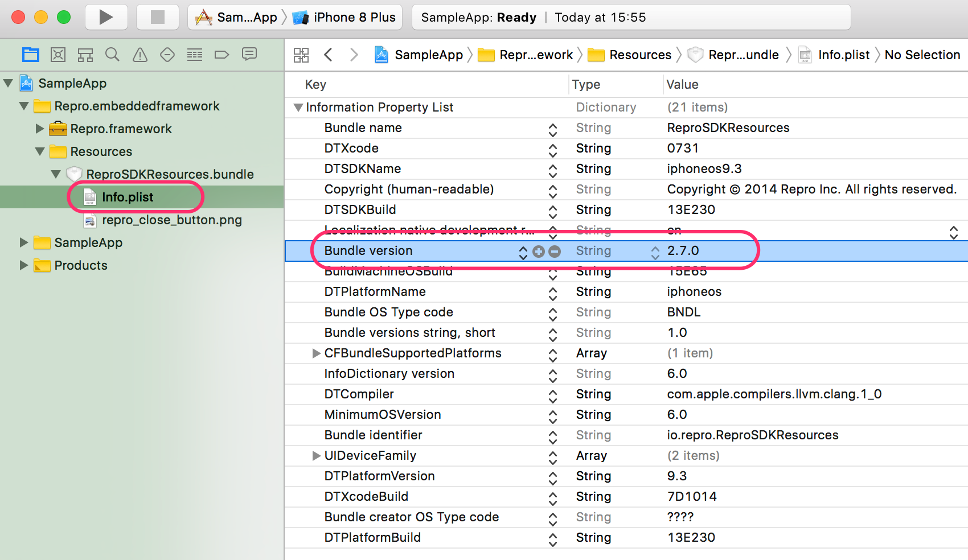Open the Test navigator diamond icon
This screenshot has height=560, width=968.
(x=167, y=55)
